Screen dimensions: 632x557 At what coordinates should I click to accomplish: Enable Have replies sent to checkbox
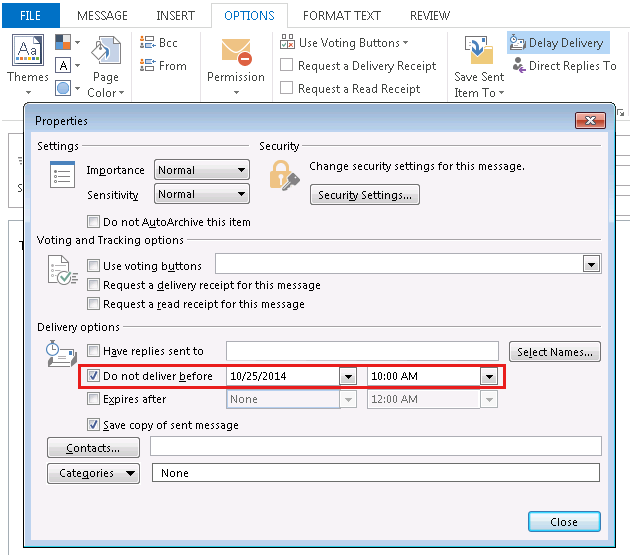coord(93,350)
